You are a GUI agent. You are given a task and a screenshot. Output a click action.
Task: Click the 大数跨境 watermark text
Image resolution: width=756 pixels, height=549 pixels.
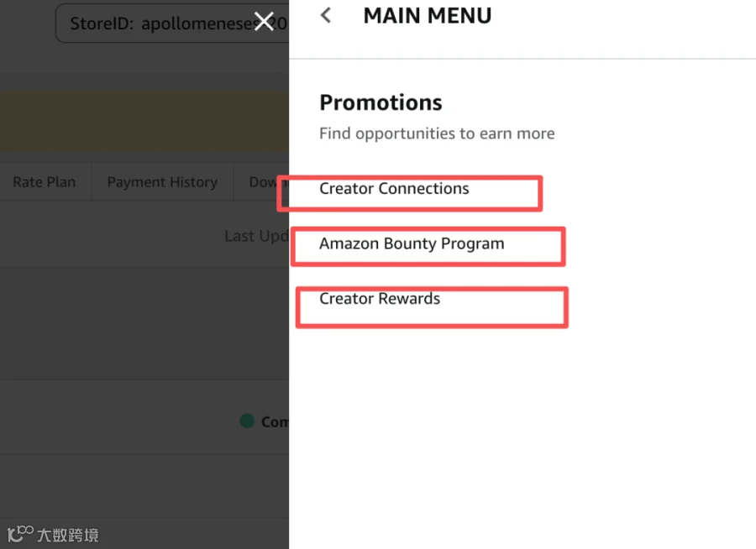click(68, 535)
